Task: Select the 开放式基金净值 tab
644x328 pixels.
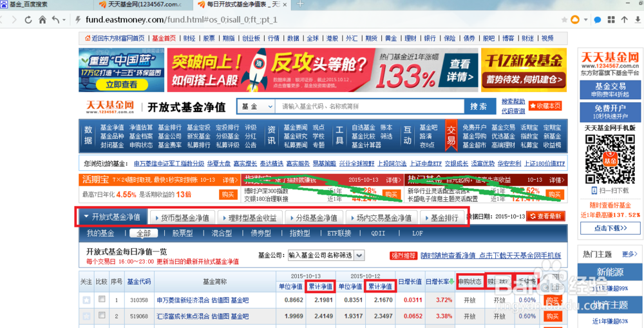Action: point(111,217)
